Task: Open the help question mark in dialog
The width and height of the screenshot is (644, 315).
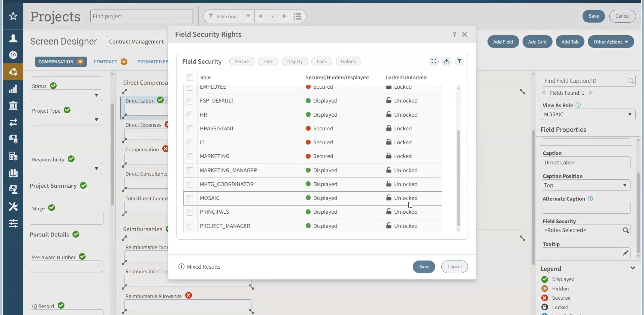Action: pyautogui.click(x=454, y=35)
